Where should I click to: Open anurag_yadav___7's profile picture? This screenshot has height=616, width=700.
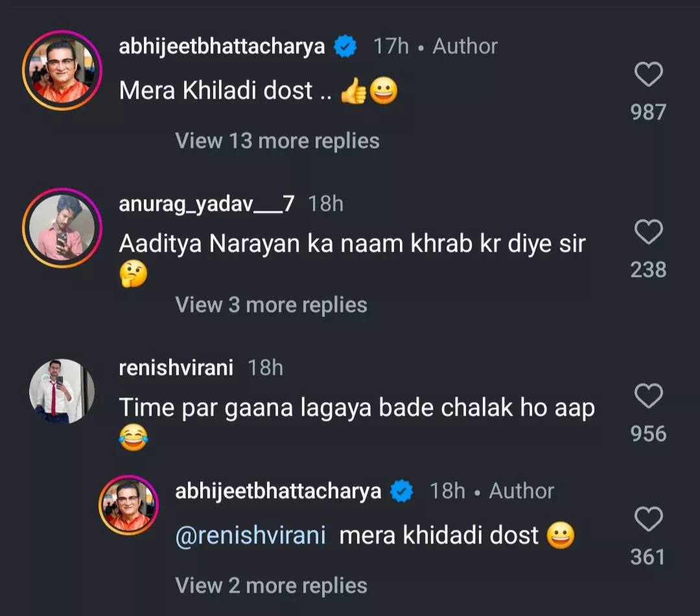coord(62,228)
